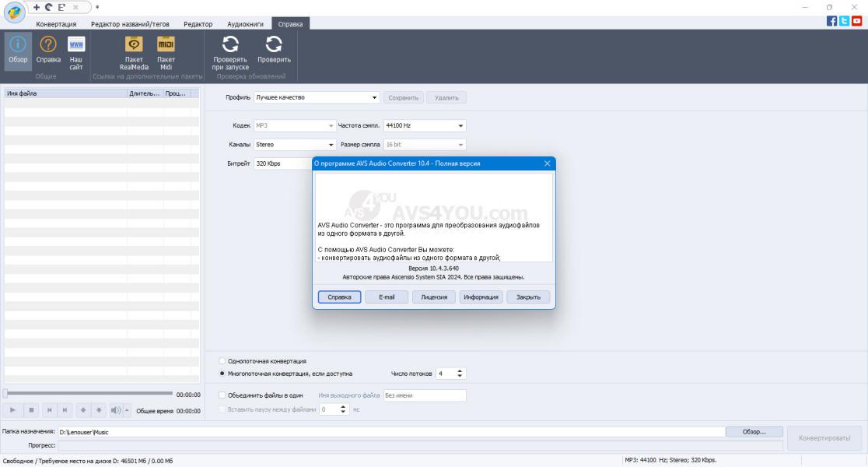Open the Профиль dropdown
This screenshot has width=868, height=467.
coord(317,97)
